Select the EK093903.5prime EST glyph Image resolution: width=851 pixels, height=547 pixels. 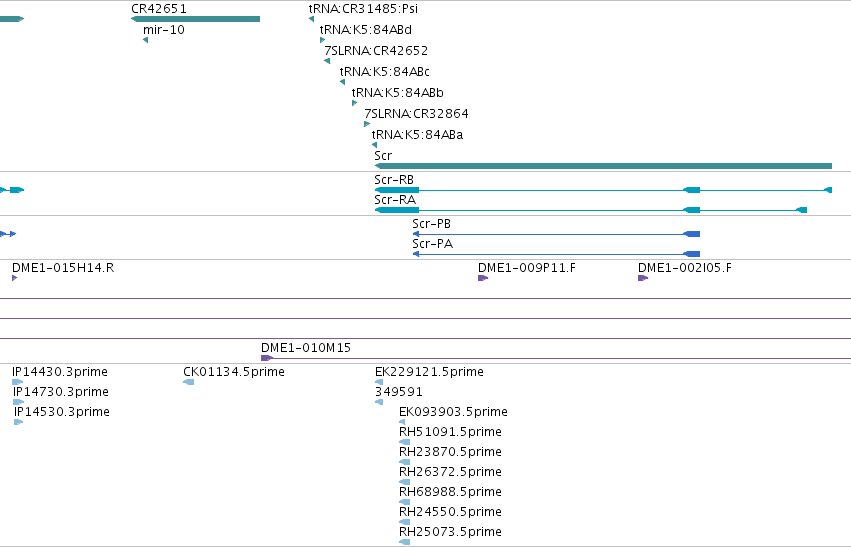tap(402, 422)
